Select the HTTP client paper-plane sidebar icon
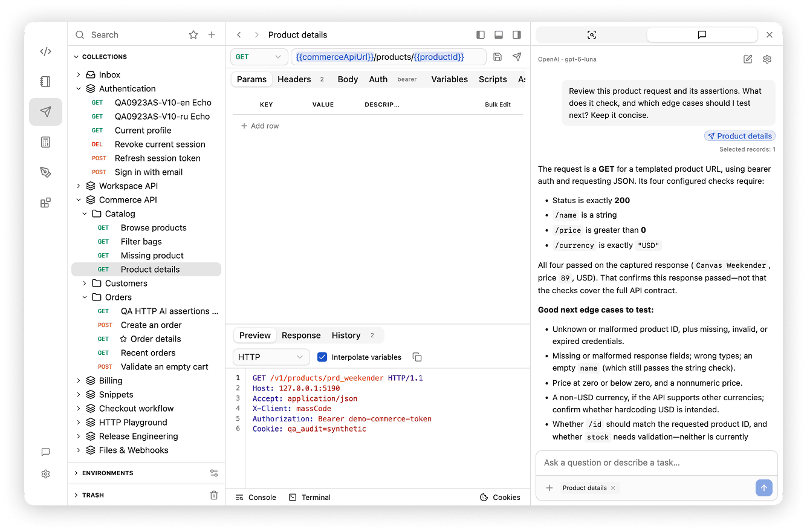807x532 pixels. coord(45,112)
